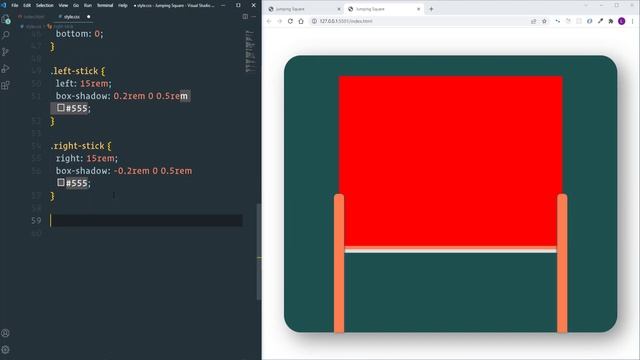
Task: Click the editor vertical scrollbar
Action: (259, 252)
